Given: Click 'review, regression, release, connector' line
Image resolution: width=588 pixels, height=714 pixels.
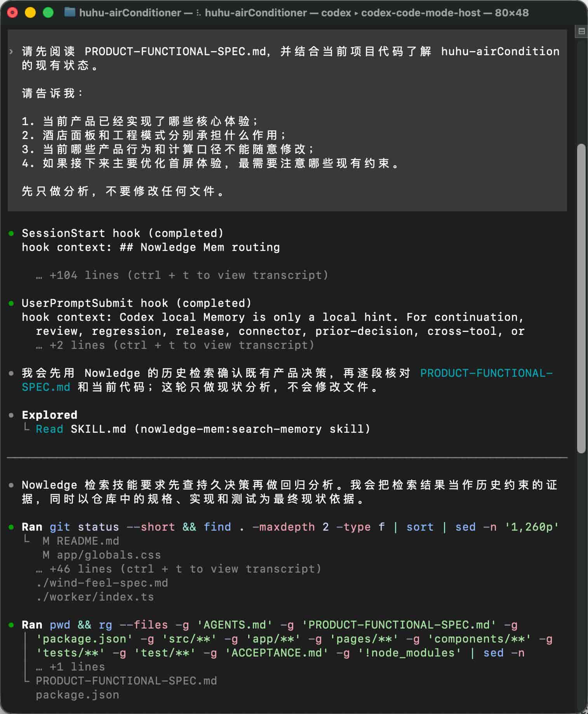Looking at the screenshot, I should pos(280,331).
